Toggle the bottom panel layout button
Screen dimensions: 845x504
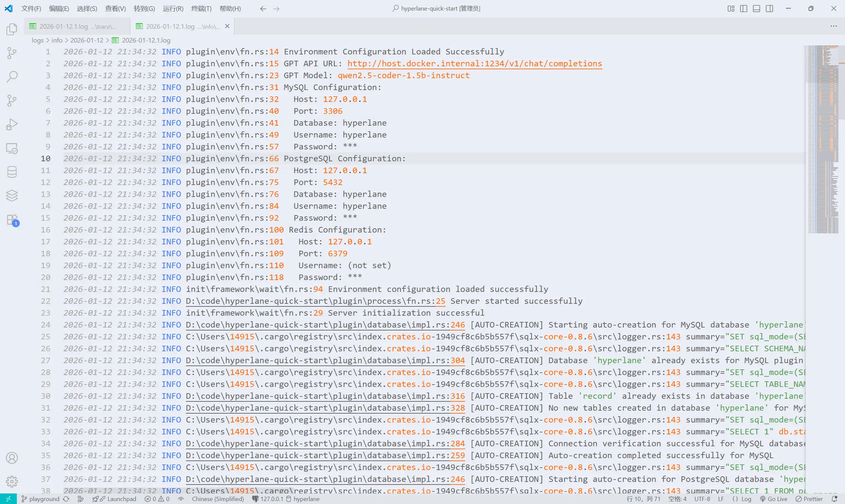coord(756,9)
